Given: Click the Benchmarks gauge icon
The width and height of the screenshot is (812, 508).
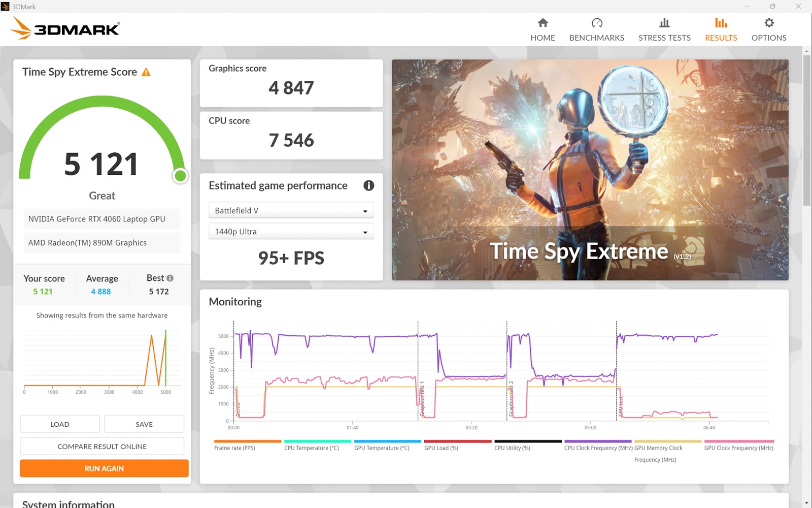Looking at the screenshot, I should coord(597,23).
